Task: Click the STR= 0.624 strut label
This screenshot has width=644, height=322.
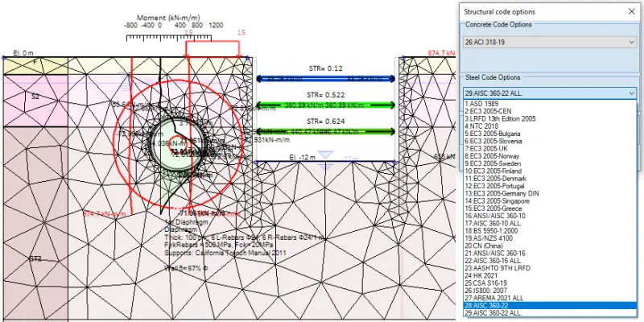Action: [x=326, y=122]
